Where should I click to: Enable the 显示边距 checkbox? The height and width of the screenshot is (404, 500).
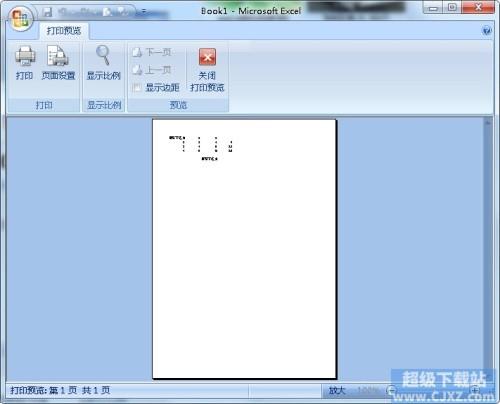tap(136, 88)
